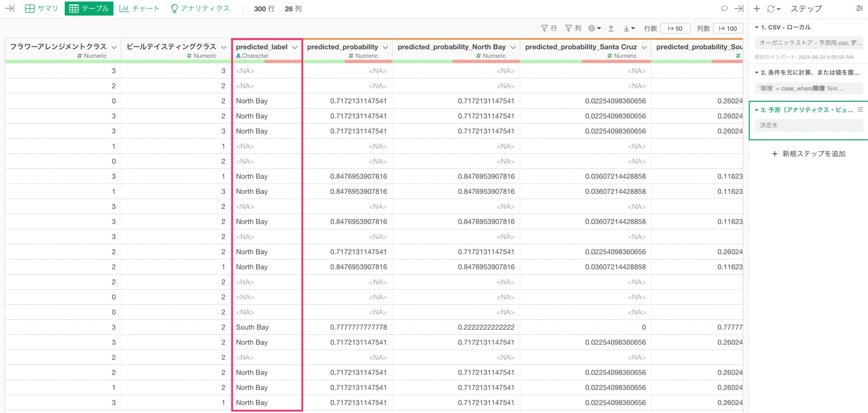868x413 pixels.
Task: Click the comment speech bubble icon
Action: tap(724, 8)
